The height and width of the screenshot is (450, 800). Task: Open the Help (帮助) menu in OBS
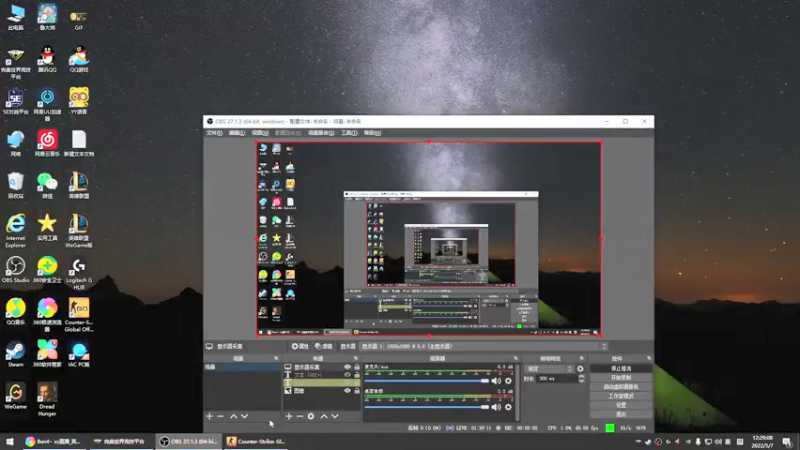pyautogui.click(x=372, y=133)
